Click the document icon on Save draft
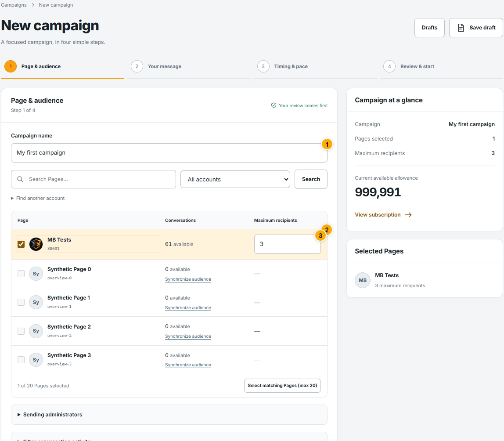Viewport: 504px width, 441px height. click(x=461, y=28)
